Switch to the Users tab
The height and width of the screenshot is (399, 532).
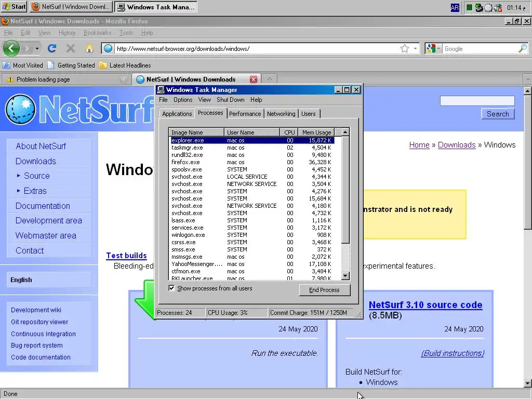click(309, 114)
